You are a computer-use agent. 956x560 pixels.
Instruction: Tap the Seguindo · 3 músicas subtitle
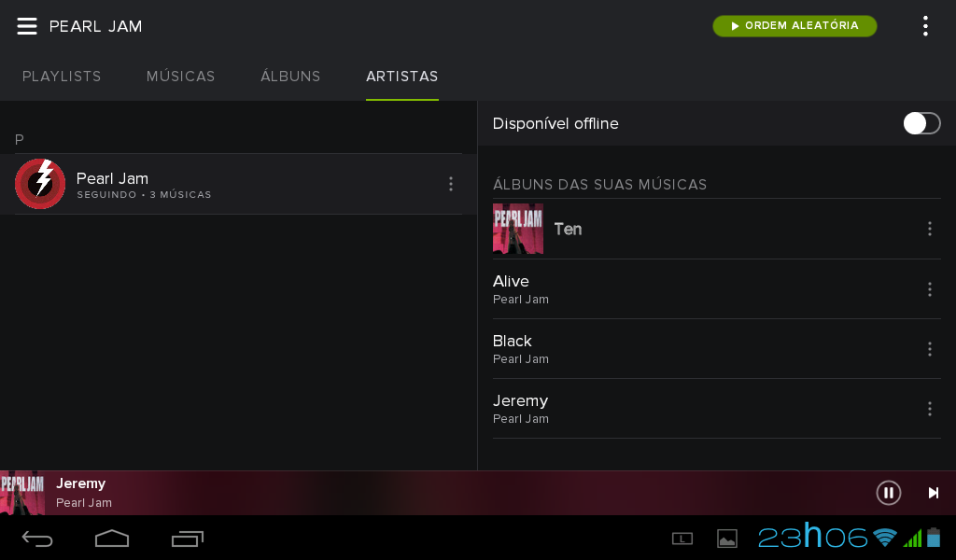(144, 194)
